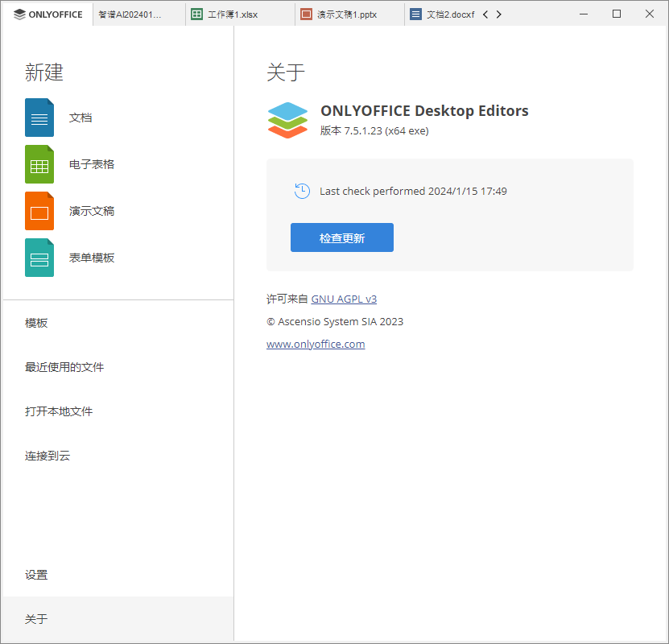Close the ONLYOFFICE window
The height and width of the screenshot is (644, 669).
point(650,14)
